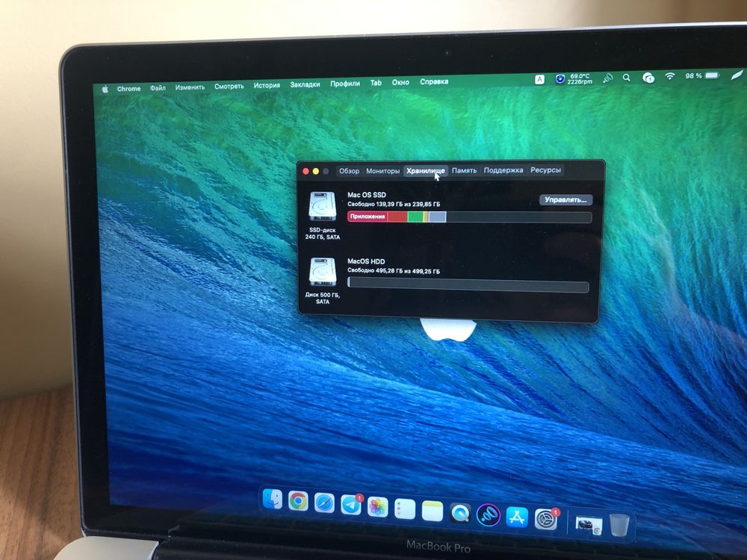
Task: Click the Mac OS SSD title
Action: 366,195
